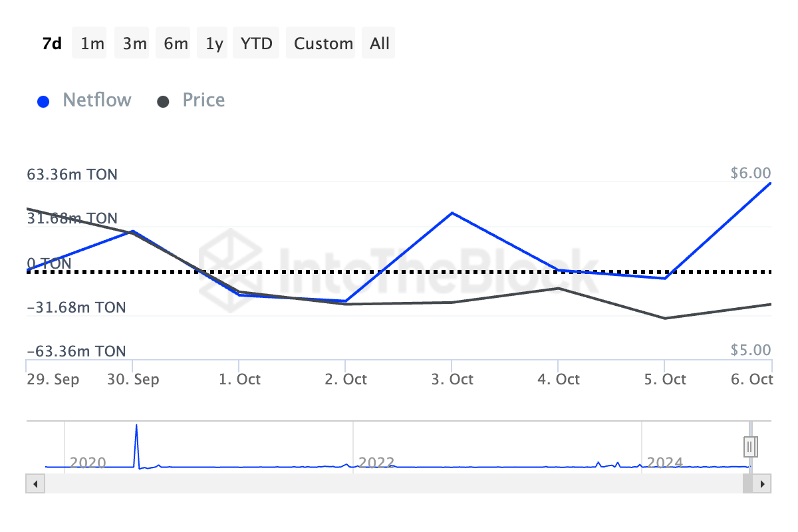
Task: Toggle the Netflow series legend
Action: point(97,100)
